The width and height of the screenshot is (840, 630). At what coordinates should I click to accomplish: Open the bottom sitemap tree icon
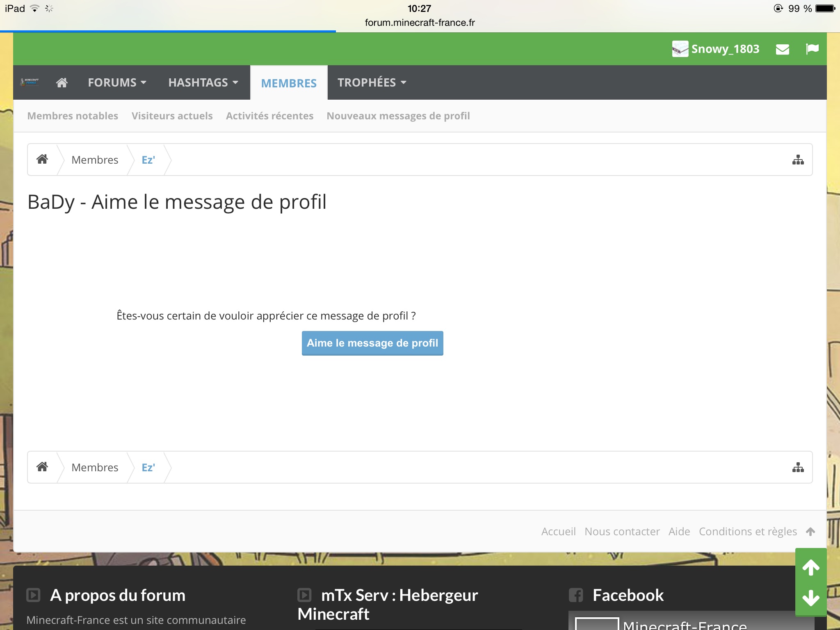pyautogui.click(x=798, y=467)
